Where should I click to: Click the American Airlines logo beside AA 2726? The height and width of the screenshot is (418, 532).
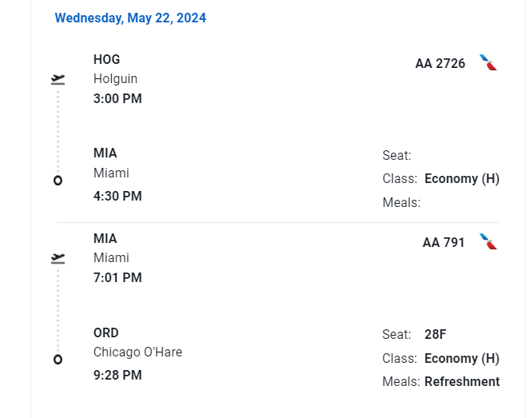(488, 62)
